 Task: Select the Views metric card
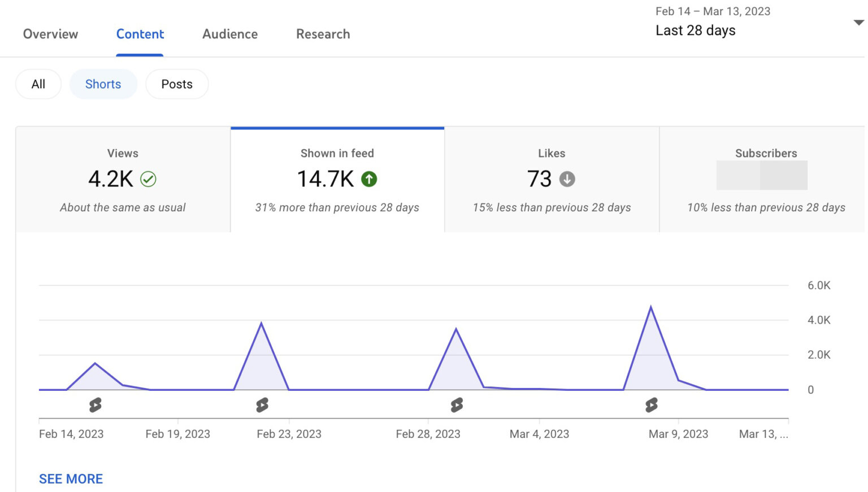coord(123,179)
